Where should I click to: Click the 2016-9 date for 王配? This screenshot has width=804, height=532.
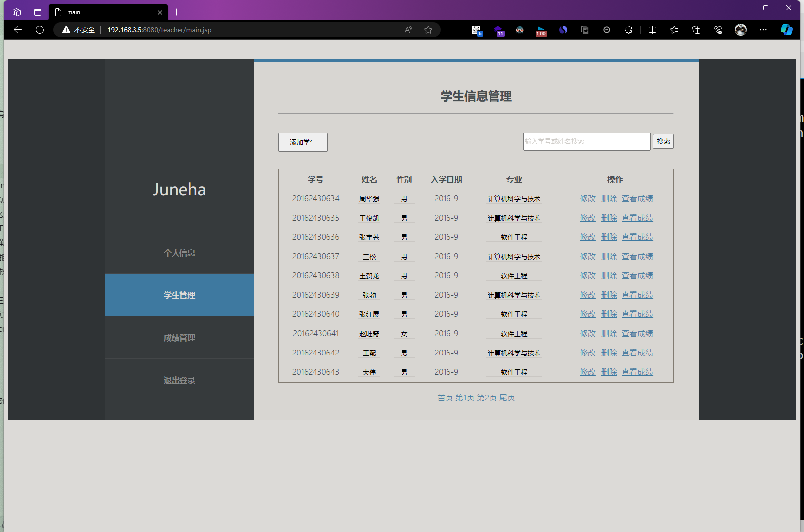tap(447, 353)
